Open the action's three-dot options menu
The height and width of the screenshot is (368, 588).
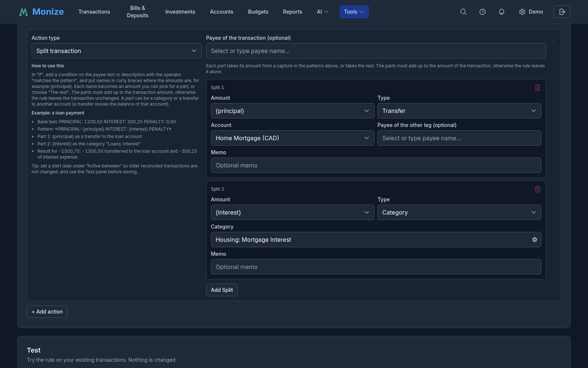[553, 41]
